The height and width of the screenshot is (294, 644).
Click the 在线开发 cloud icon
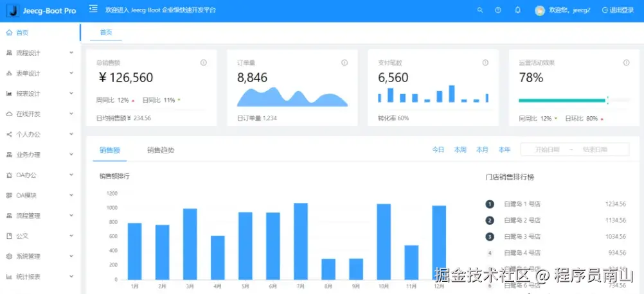pos(9,114)
